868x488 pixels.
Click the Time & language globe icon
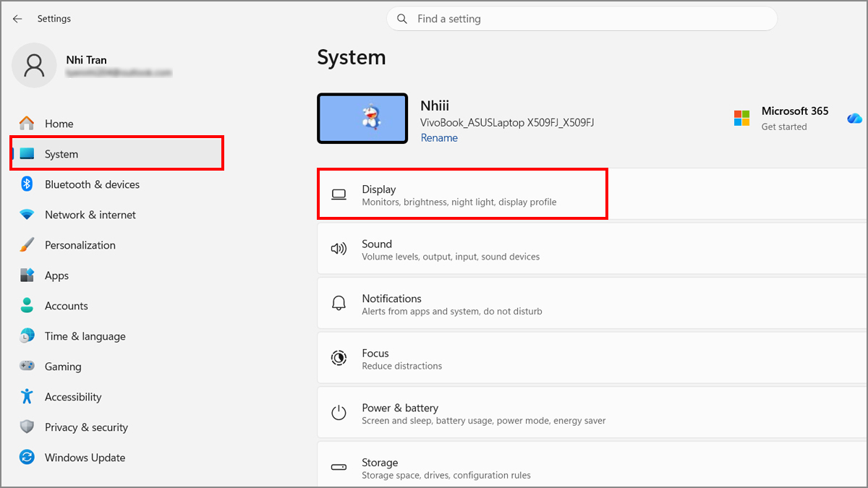pos(27,336)
